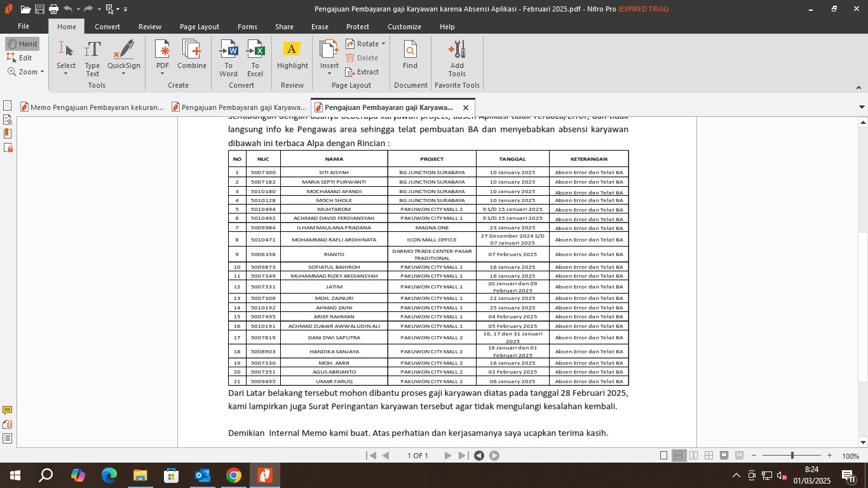Go to next view
868x488 pixels.
(494, 456)
